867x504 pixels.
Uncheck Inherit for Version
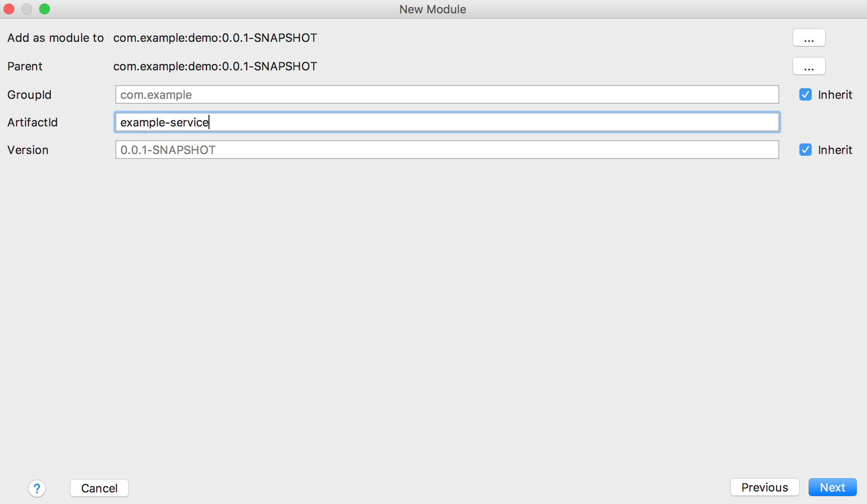tap(806, 150)
